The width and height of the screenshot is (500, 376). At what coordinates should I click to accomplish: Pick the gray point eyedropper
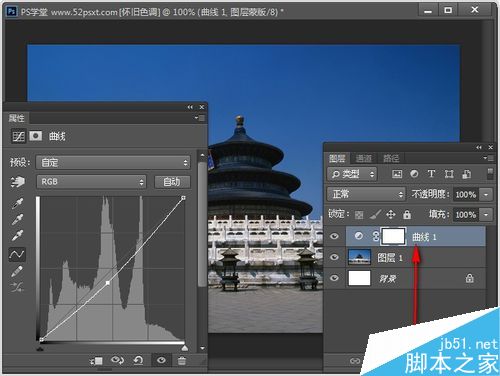click(17, 219)
